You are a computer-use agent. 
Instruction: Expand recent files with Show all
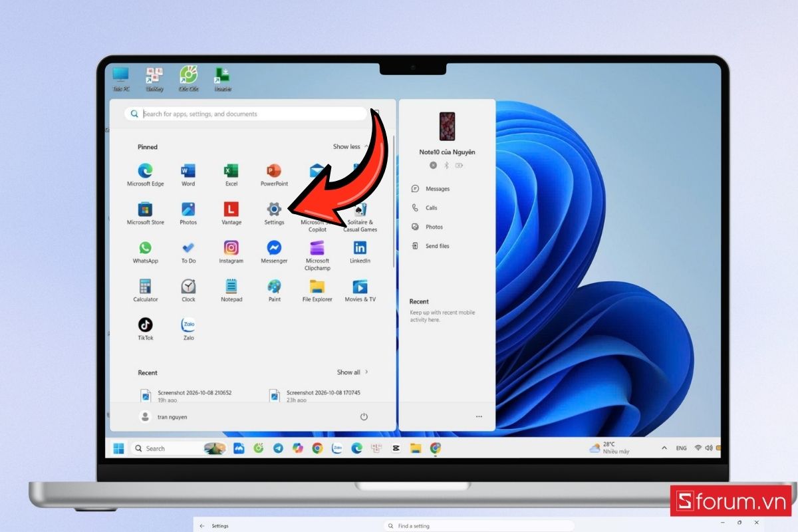[x=352, y=372]
